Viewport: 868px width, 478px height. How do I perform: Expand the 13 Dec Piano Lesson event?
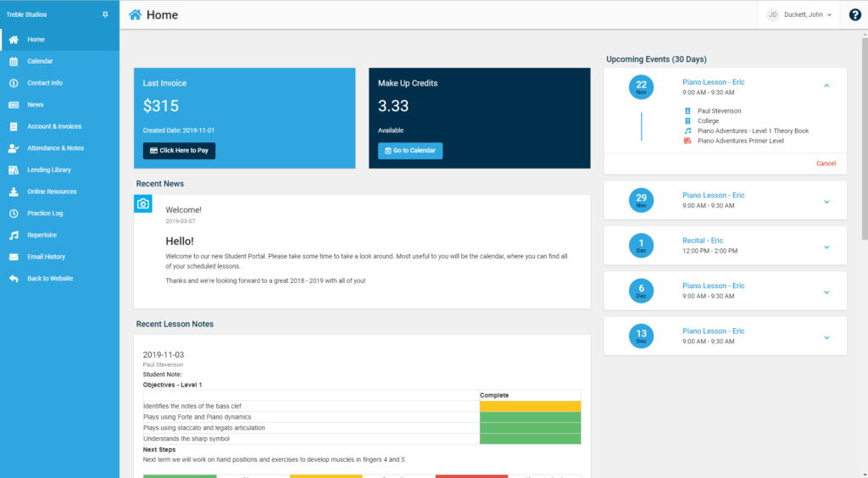pyautogui.click(x=826, y=338)
